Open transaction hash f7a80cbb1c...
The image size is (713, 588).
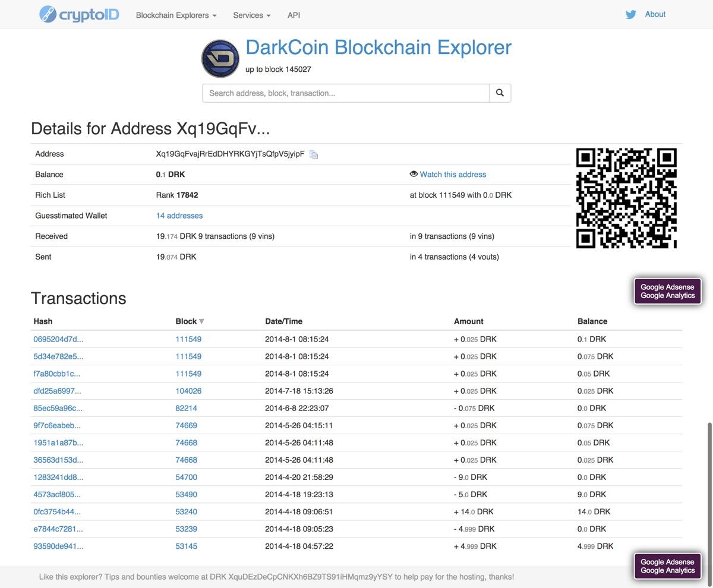pos(57,374)
